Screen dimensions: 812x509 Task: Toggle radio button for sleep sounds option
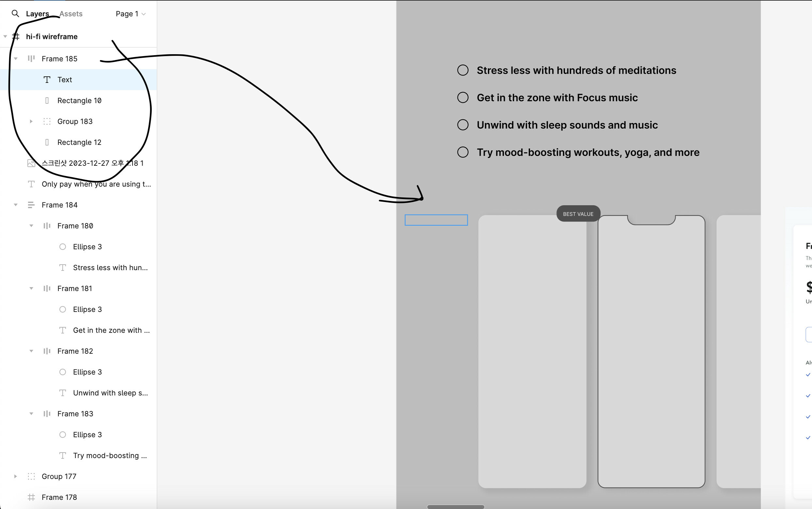pos(462,124)
